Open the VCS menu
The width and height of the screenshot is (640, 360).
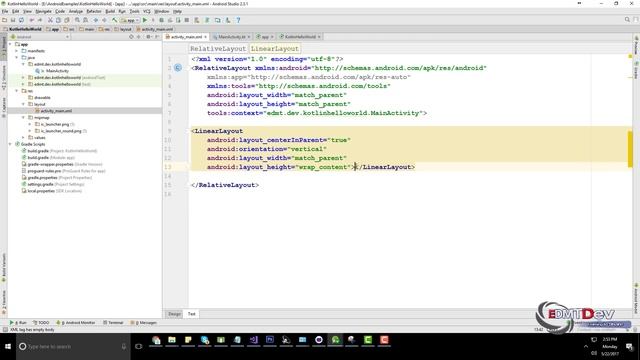(147, 11)
